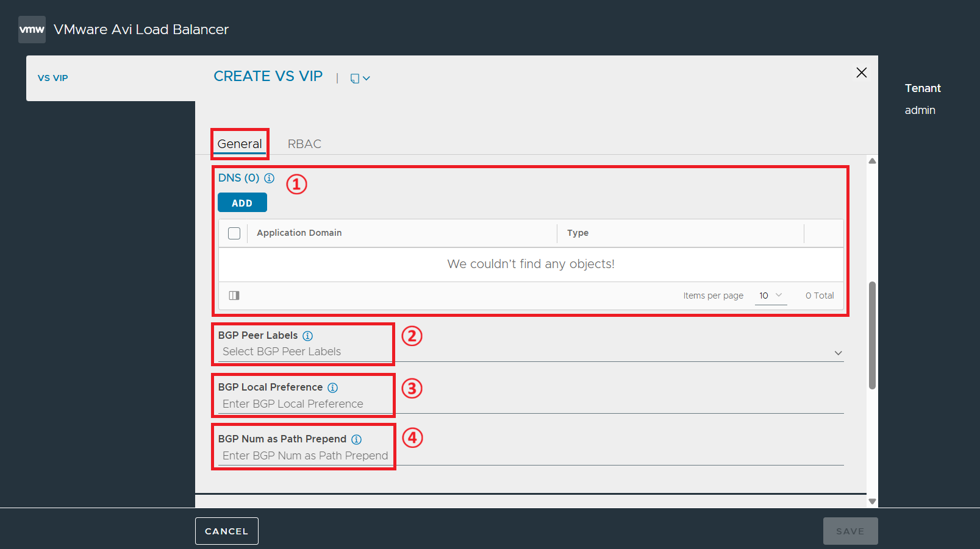Image resolution: width=980 pixels, height=549 pixels.
Task: Open the DNS info tooltip icon
Action: pos(269,178)
